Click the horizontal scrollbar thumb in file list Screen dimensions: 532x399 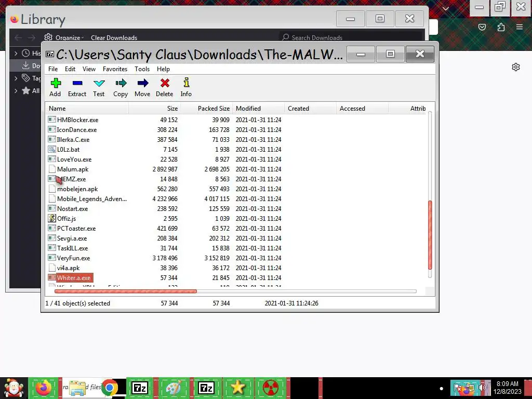[126, 291]
